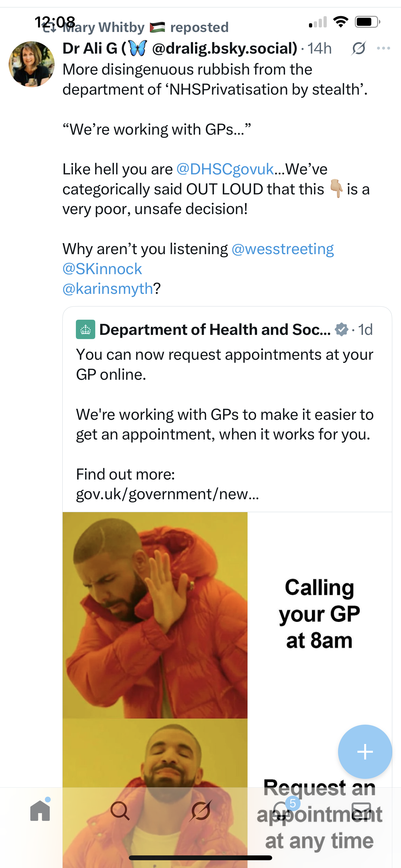Tap the Department of Health crown avatar
401x868 pixels.
86,329
